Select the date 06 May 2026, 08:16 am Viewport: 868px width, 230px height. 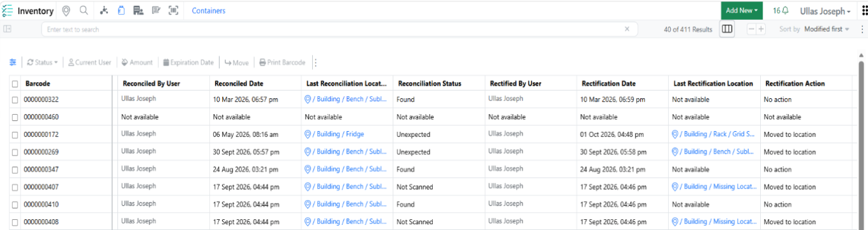246,135
